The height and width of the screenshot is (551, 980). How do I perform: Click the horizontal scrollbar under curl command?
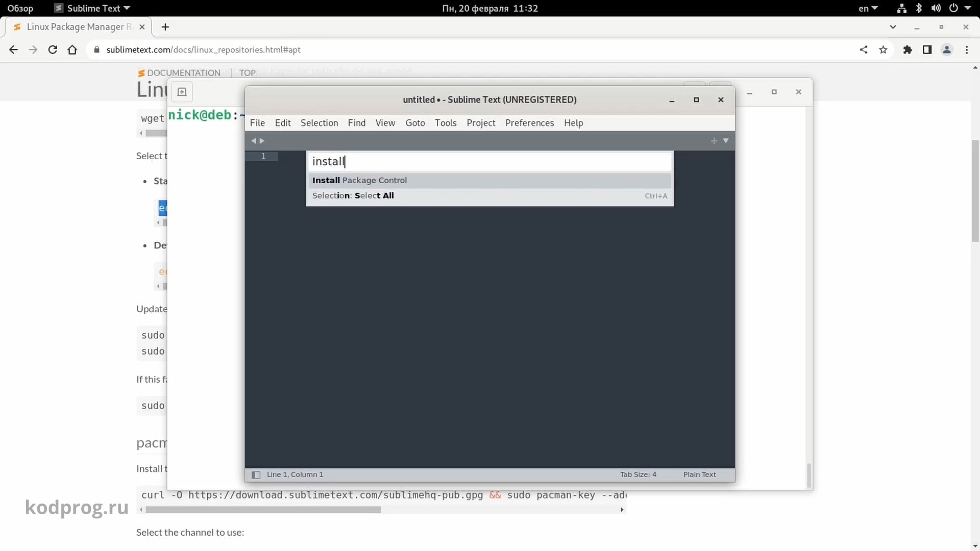263,510
